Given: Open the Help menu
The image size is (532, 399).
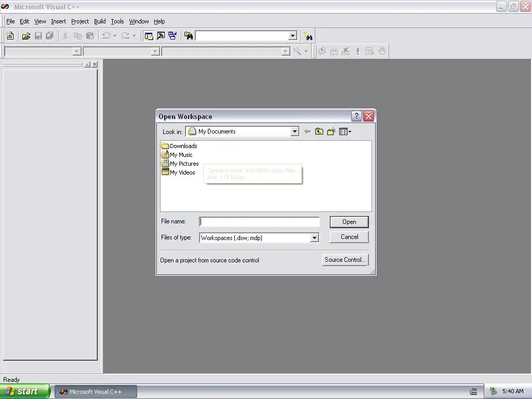Looking at the screenshot, I should pos(159,21).
